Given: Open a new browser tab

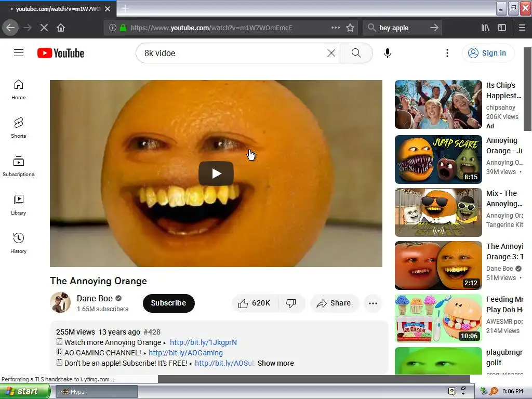Looking at the screenshot, I should 125,8.
